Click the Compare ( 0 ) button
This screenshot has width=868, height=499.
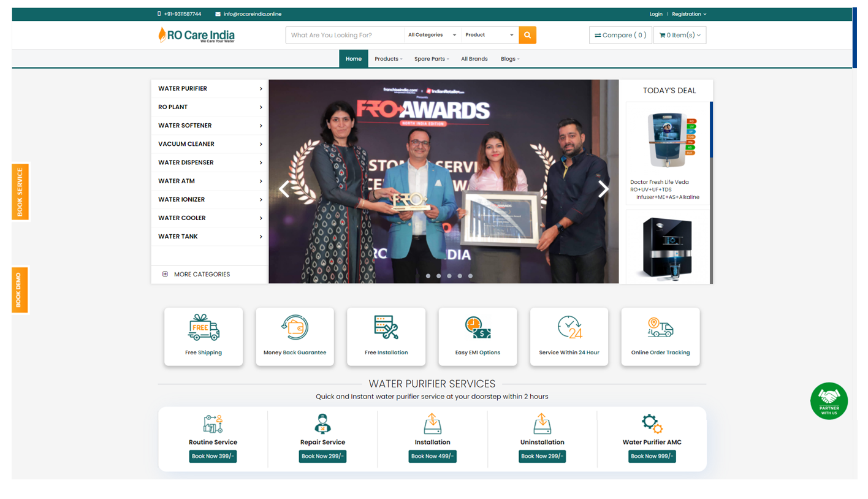tap(620, 35)
